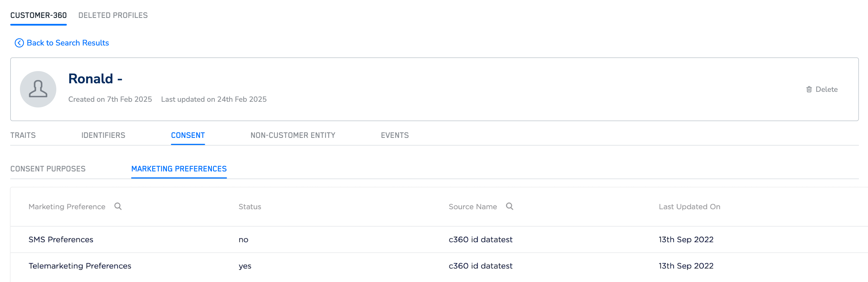This screenshot has width=868, height=282.
Task: Click the Status column header
Action: 250,207
